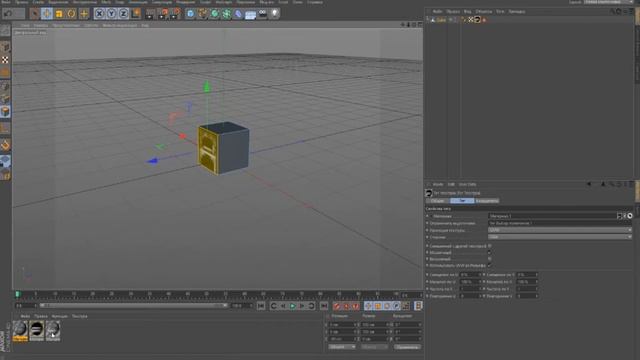Open Render Settings icon
This screenshot has width=640, height=360.
click(x=176, y=14)
